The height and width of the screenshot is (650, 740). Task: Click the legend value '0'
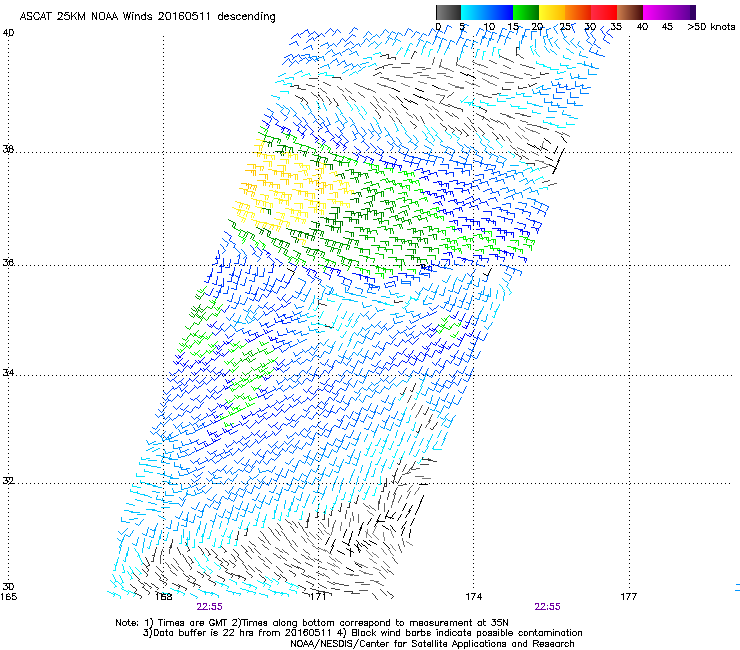coord(438,27)
